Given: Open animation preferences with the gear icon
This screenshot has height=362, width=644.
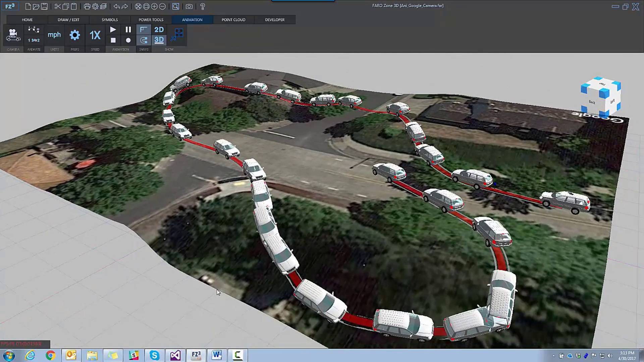Looking at the screenshot, I should point(74,35).
